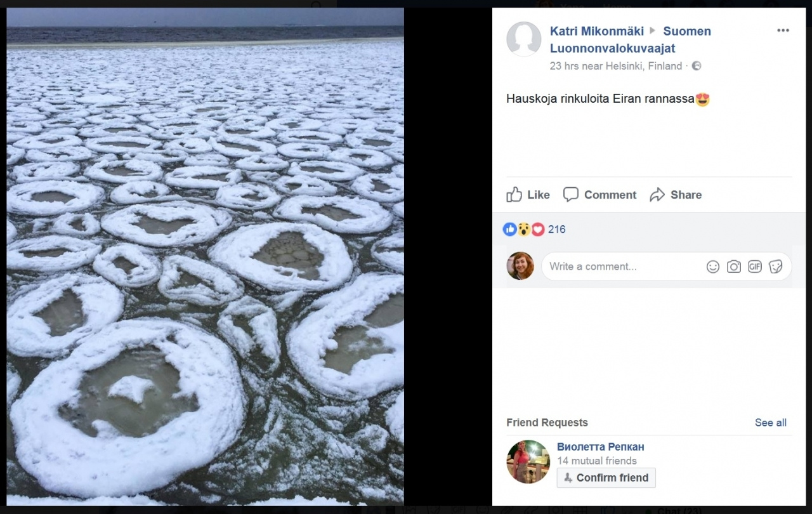Open the emoji picker in comment box
This screenshot has height=514, width=812.
(713, 267)
